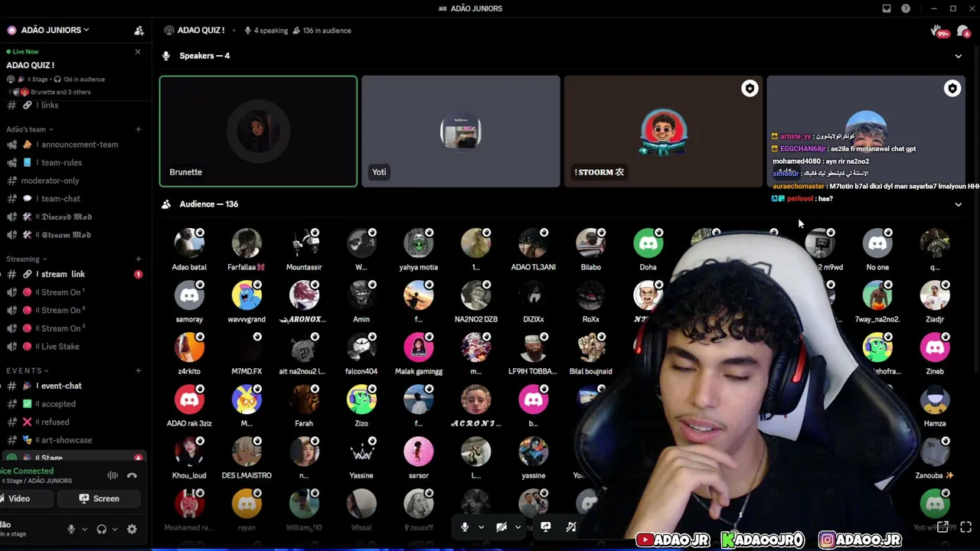Open Doha's audience avatar
Screen dimensions: 980x551
[648, 243]
